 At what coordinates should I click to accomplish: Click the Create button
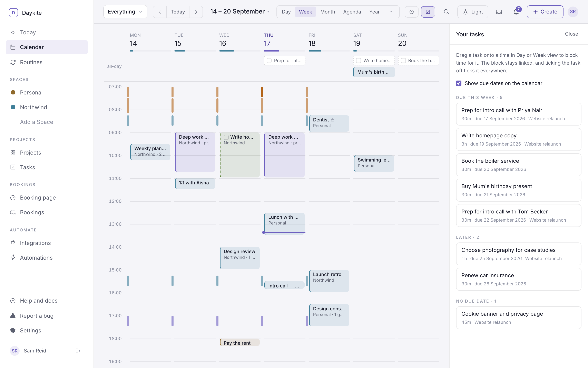tap(545, 12)
